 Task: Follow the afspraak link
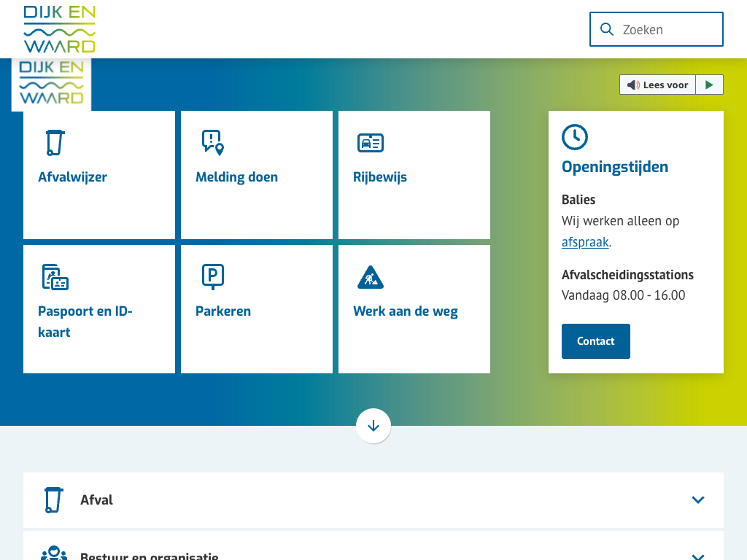pyautogui.click(x=584, y=242)
